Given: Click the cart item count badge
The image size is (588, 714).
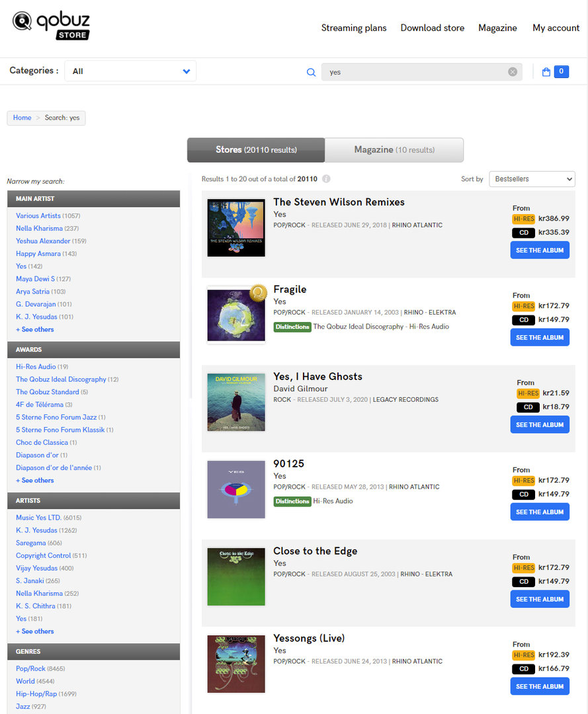Looking at the screenshot, I should (x=561, y=71).
